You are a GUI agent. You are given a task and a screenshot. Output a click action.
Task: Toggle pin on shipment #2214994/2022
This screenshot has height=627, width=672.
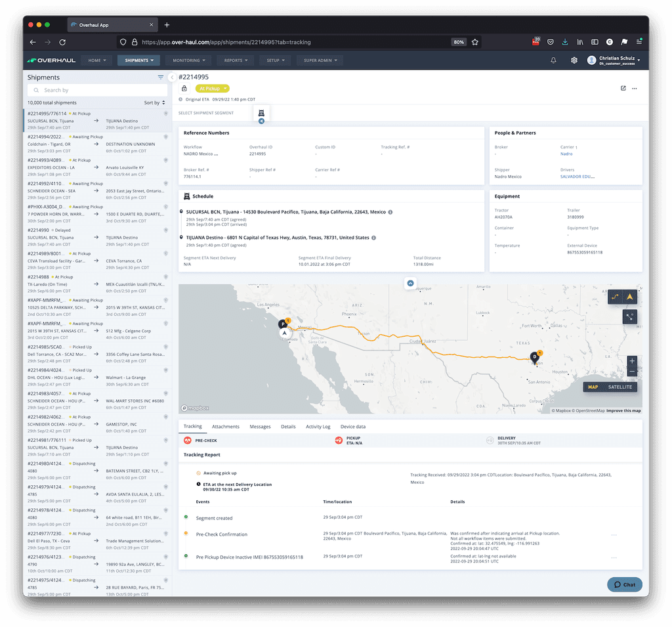[166, 137]
